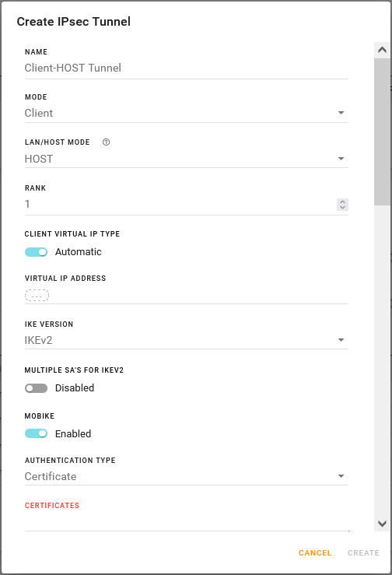
Task: Click the Create button
Action: [363, 552]
